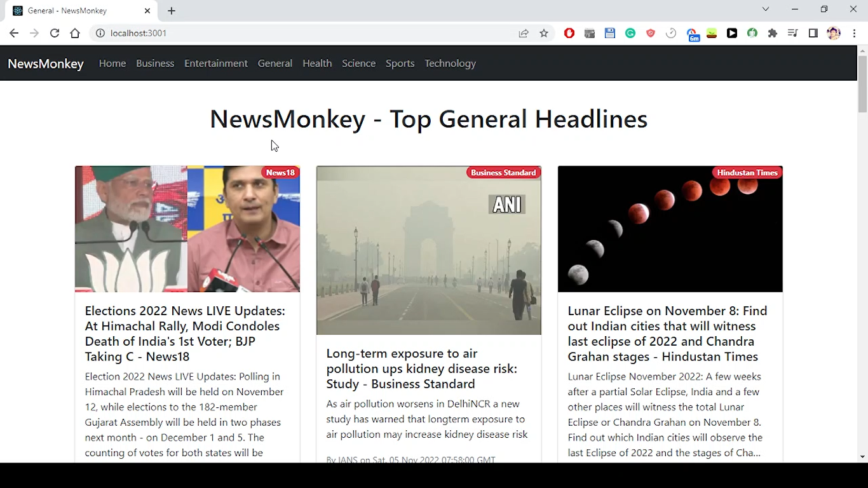
Task: Click the DelhiNCR air pollution description text
Action: click(x=427, y=419)
